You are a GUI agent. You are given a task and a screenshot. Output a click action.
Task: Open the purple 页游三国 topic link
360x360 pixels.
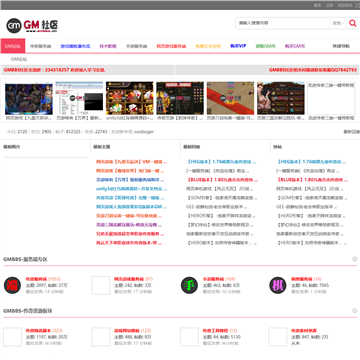click(x=129, y=225)
